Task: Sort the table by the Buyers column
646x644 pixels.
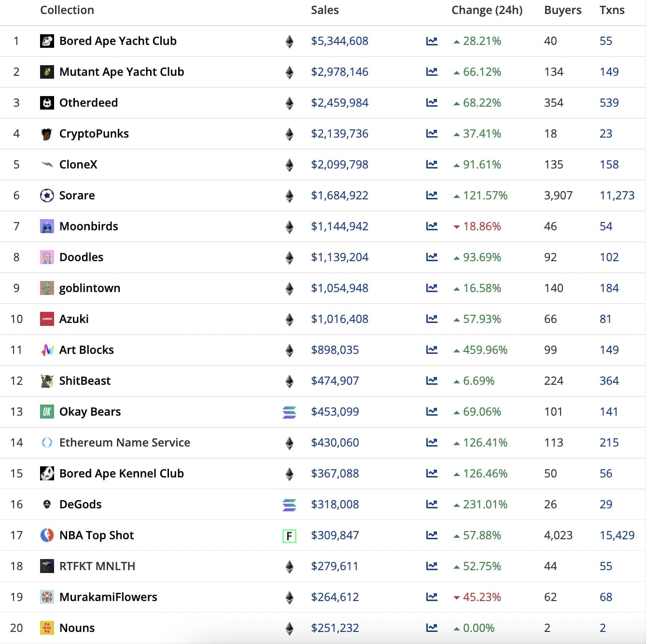Action: point(562,10)
